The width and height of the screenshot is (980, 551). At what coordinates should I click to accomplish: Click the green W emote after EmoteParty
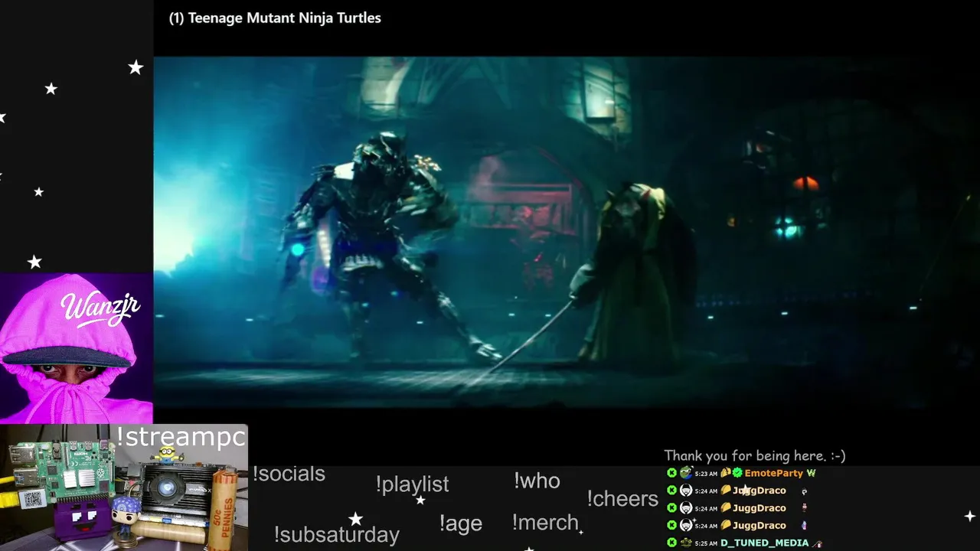coord(812,473)
